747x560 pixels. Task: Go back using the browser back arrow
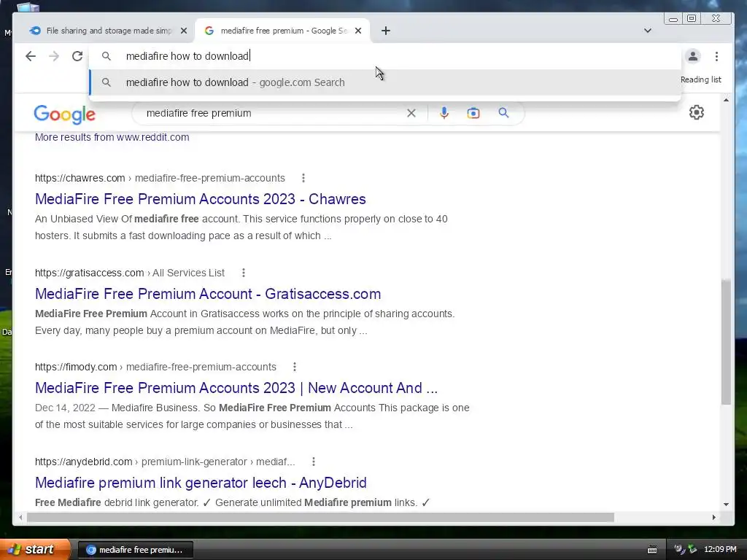[x=31, y=56]
